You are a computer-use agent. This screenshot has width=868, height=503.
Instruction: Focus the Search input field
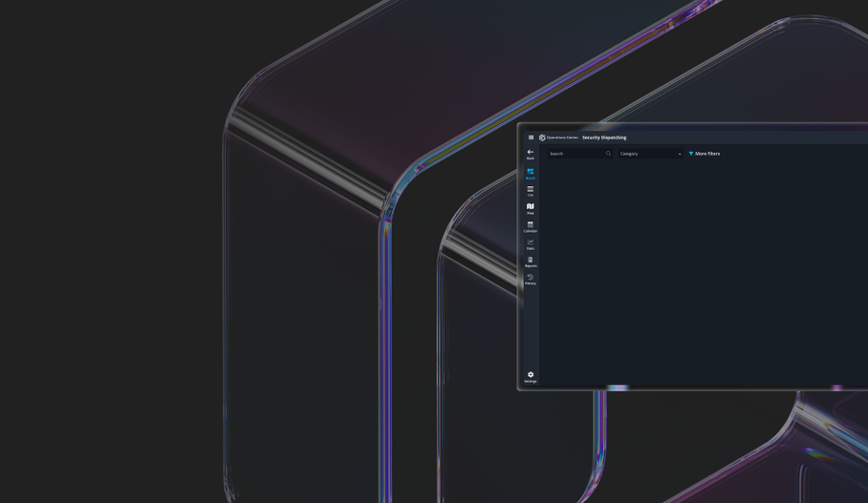(575, 154)
